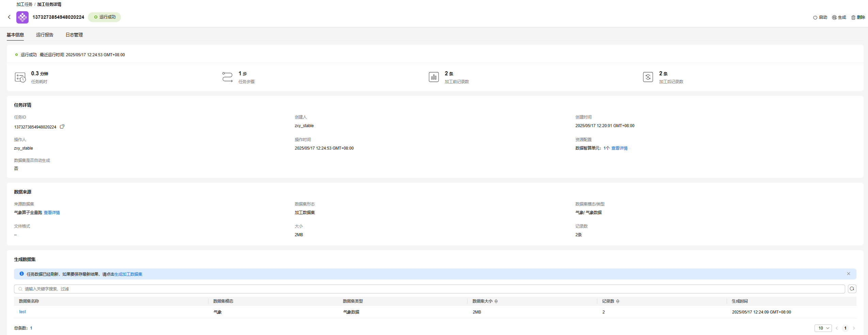Click the creator value zxy_stable under 创建人
This screenshot has width=868, height=335.
click(304, 126)
